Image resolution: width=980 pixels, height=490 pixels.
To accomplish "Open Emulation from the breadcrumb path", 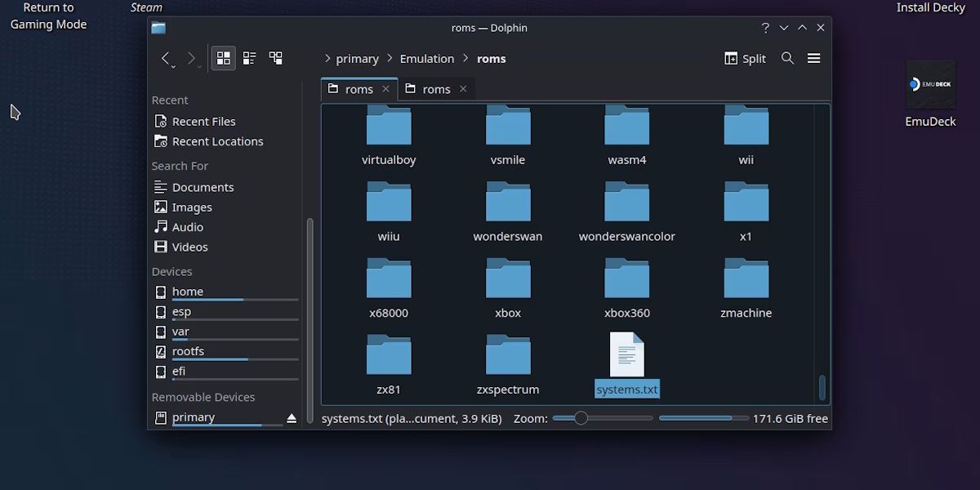I will coord(428,58).
